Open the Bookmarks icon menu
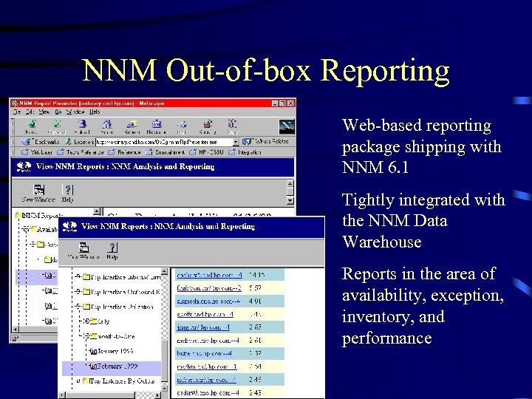Image resolution: width=532 pixels, height=399 pixels. click(25, 142)
